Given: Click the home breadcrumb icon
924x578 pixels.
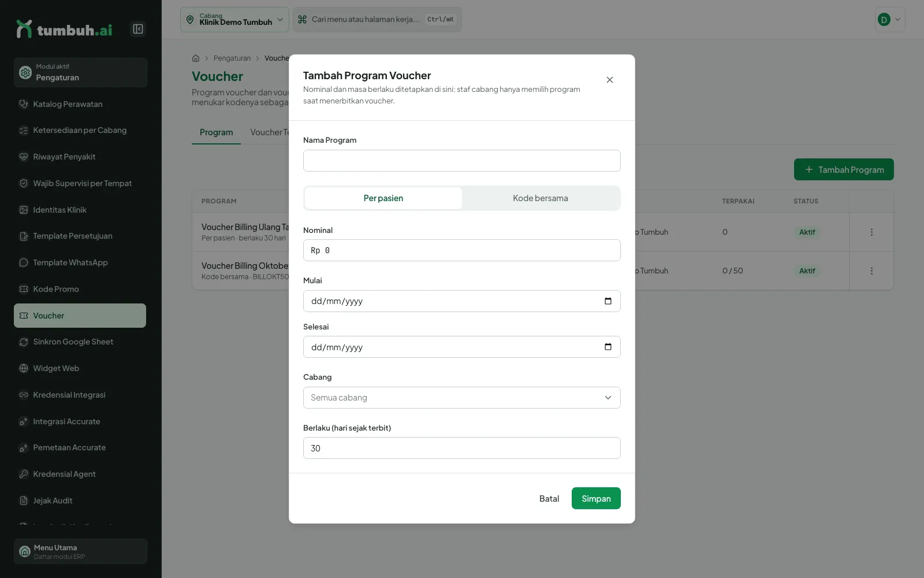Looking at the screenshot, I should tap(196, 58).
